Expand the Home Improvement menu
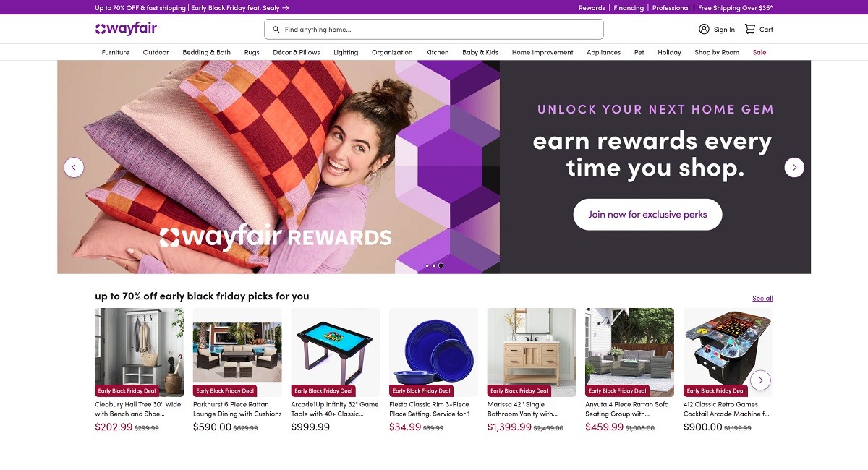Screen dimensions: 868x470 pos(542,52)
